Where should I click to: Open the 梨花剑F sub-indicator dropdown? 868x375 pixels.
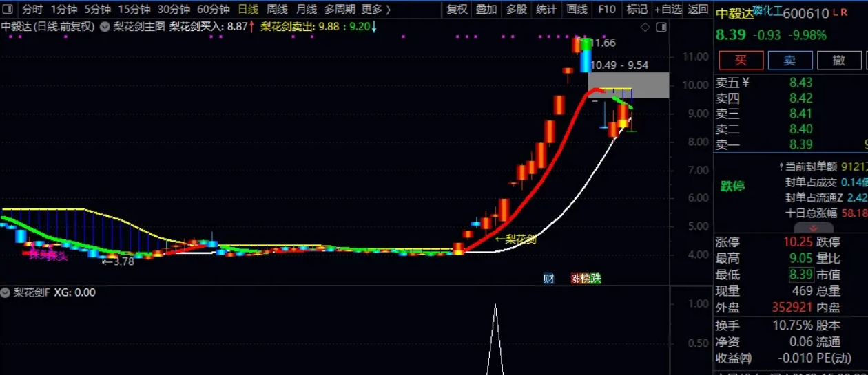coord(6,292)
